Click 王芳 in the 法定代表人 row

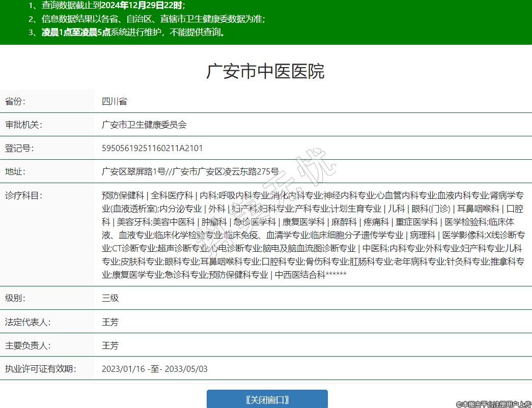coord(110,322)
